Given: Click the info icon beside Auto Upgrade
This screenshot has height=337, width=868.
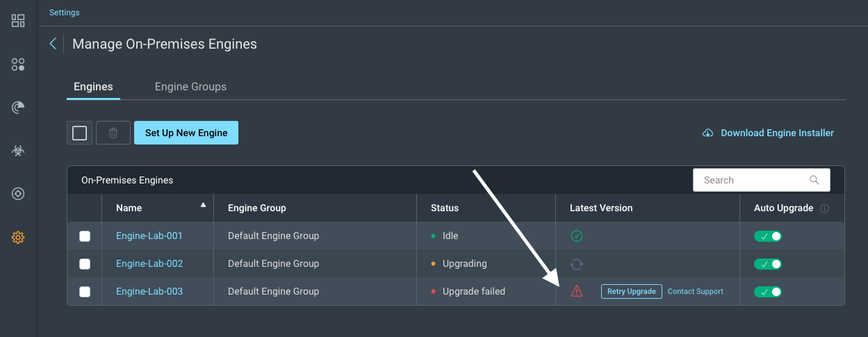Looking at the screenshot, I should pos(825,208).
